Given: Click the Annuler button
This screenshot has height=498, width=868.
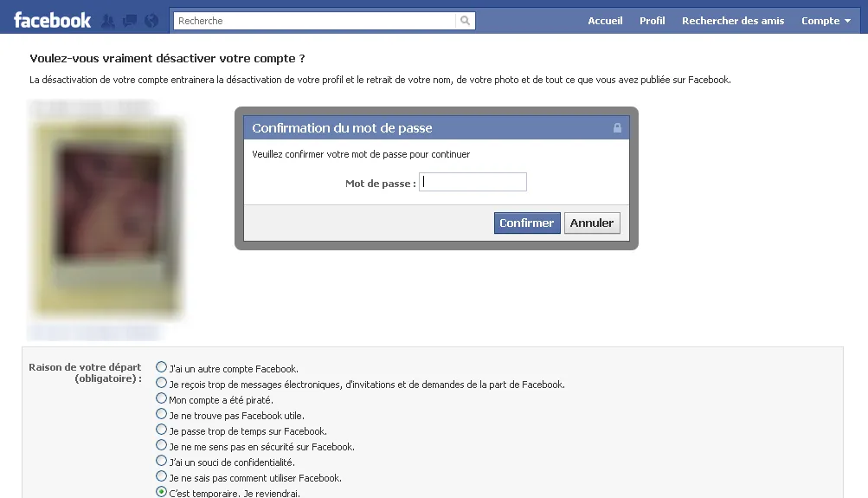Looking at the screenshot, I should tap(592, 223).
